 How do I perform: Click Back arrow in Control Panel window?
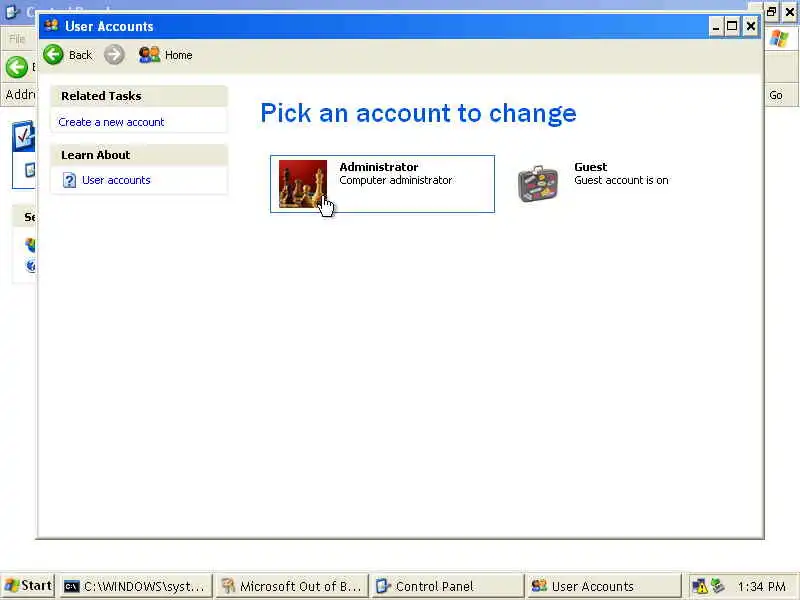pyautogui.click(x=16, y=67)
